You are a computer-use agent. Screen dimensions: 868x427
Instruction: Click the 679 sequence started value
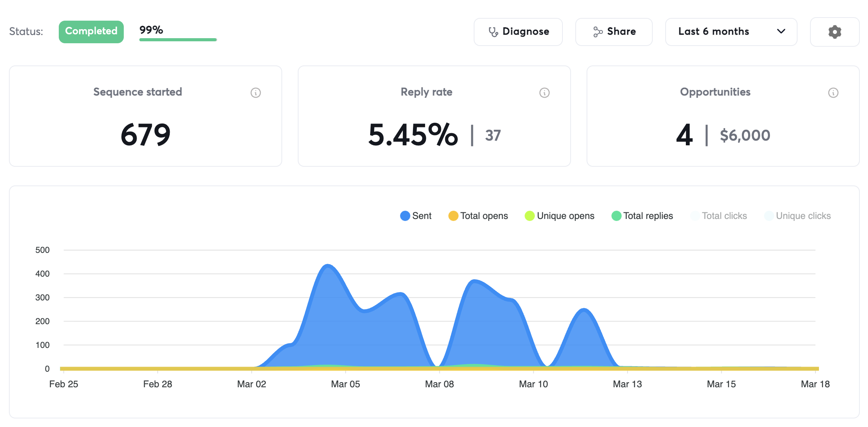coord(146,135)
